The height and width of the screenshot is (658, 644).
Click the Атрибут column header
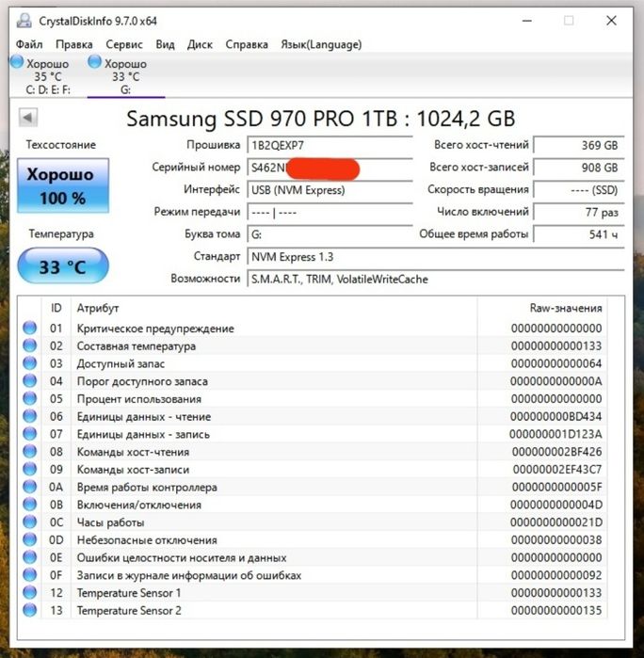coord(274,308)
